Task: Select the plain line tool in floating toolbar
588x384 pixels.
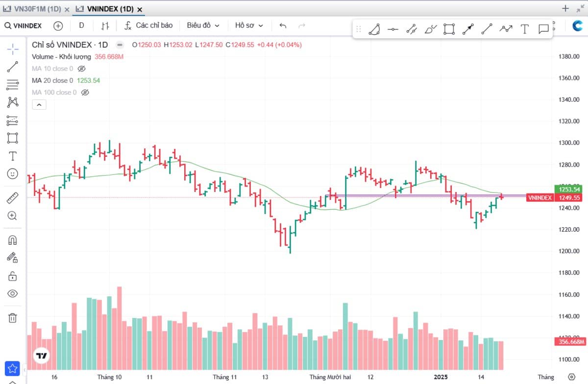Action: [x=487, y=29]
